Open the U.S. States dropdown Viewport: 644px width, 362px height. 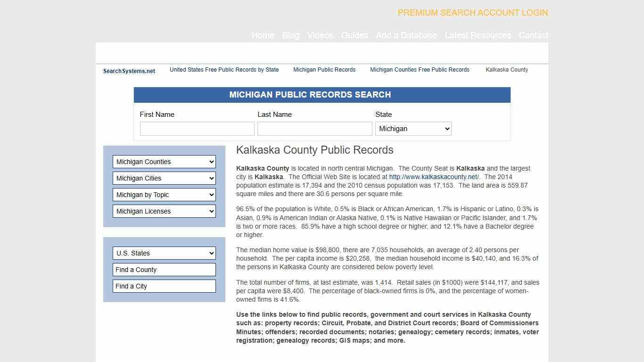[x=164, y=253]
